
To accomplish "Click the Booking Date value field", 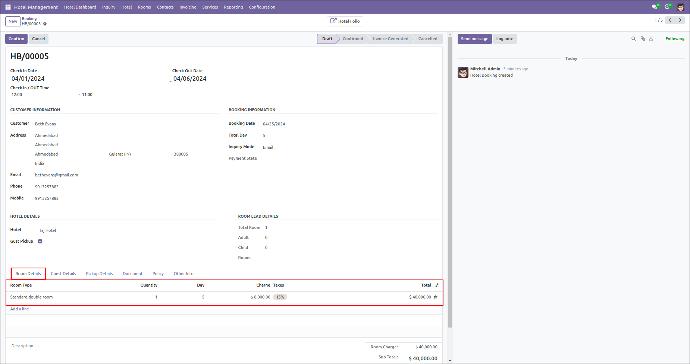I will (274, 124).
